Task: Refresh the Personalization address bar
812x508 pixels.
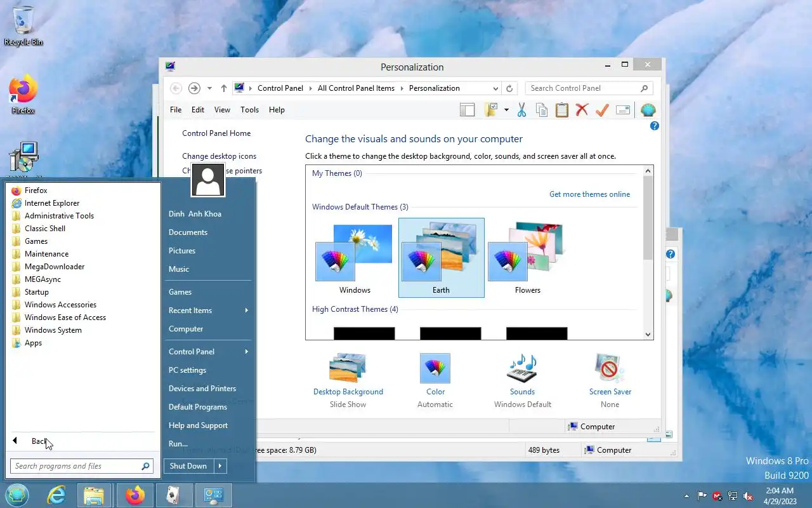Action: point(509,88)
